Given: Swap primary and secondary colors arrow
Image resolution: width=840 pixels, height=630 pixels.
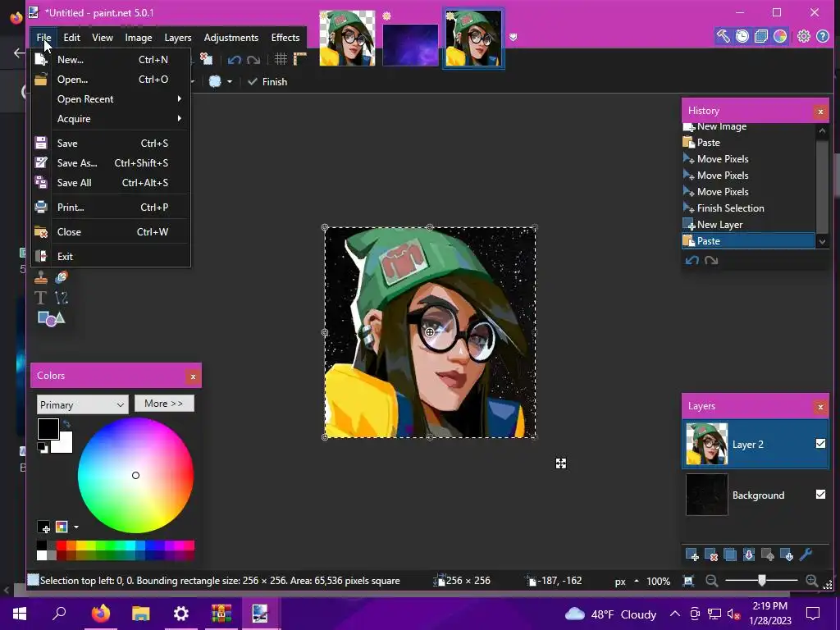Looking at the screenshot, I should pos(66,424).
